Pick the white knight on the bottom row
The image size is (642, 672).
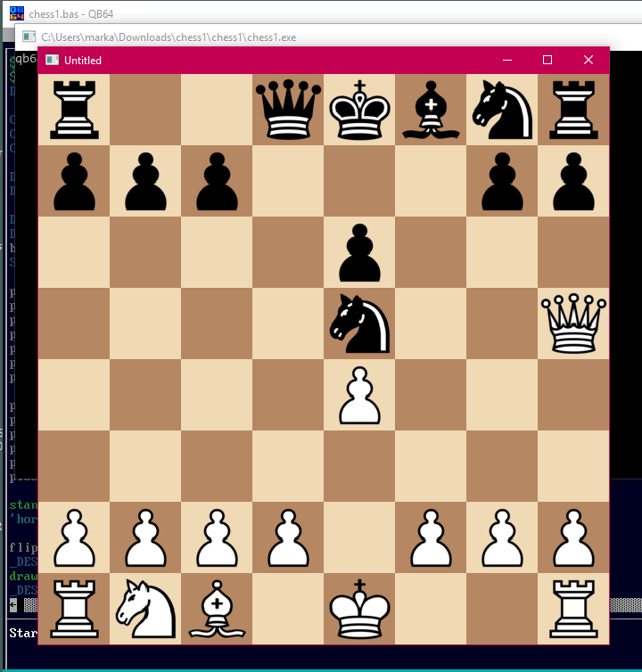click(x=145, y=609)
